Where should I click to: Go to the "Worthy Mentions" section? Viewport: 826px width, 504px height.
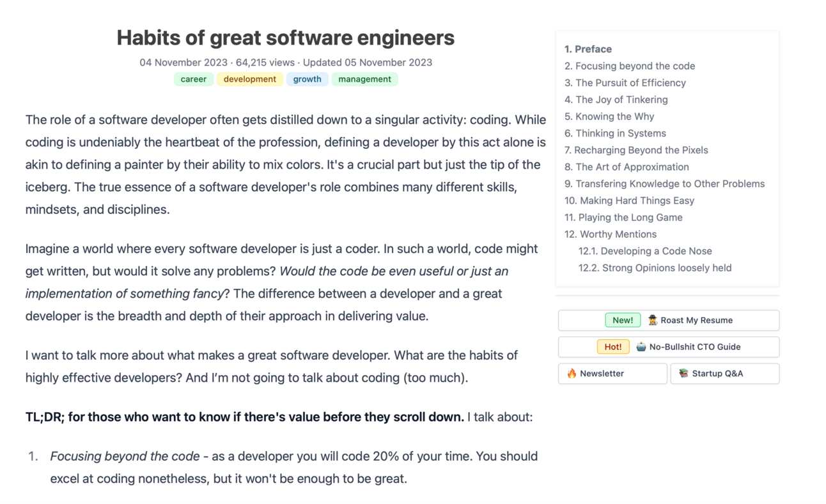click(611, 234)
